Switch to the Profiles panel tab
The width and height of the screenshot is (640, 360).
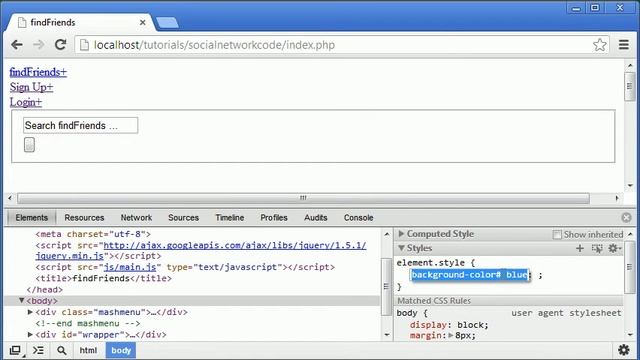[274, 218]
